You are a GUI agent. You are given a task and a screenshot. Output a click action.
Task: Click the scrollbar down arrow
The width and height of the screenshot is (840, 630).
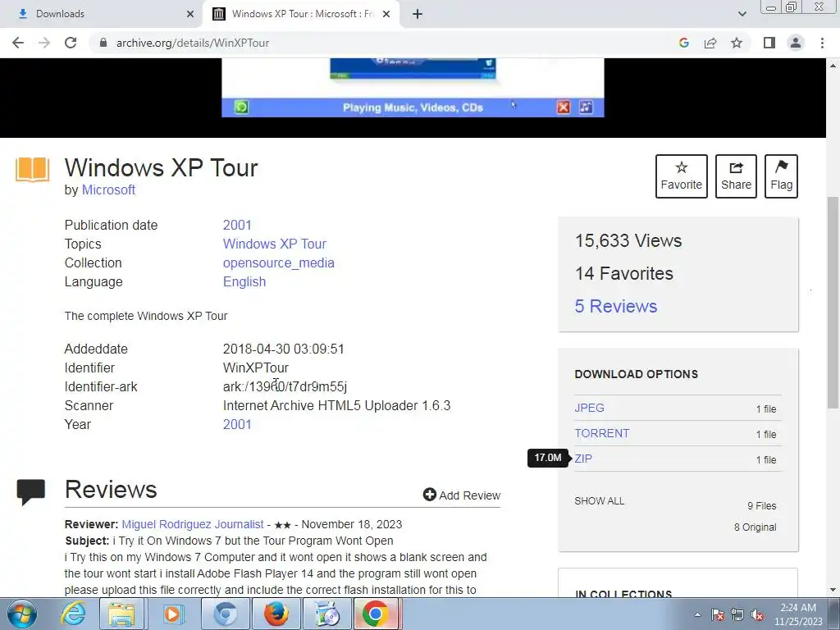point(833,591)
